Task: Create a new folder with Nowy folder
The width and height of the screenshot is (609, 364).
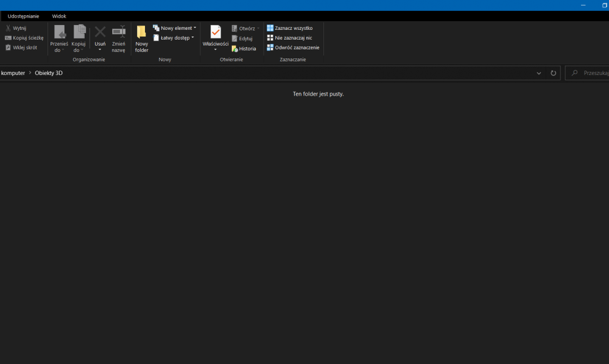Action: [x=141, y=39]
